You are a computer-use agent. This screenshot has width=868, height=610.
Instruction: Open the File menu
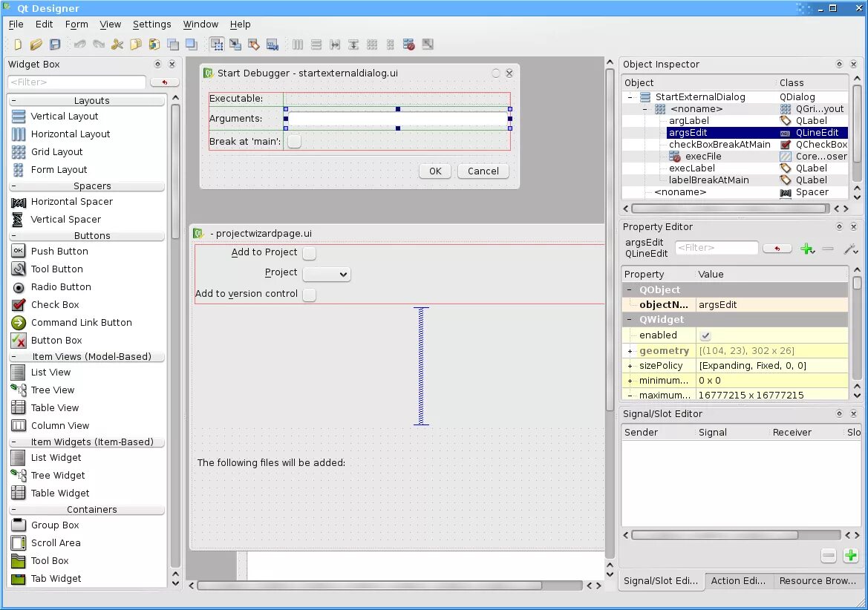coord(16,24)
